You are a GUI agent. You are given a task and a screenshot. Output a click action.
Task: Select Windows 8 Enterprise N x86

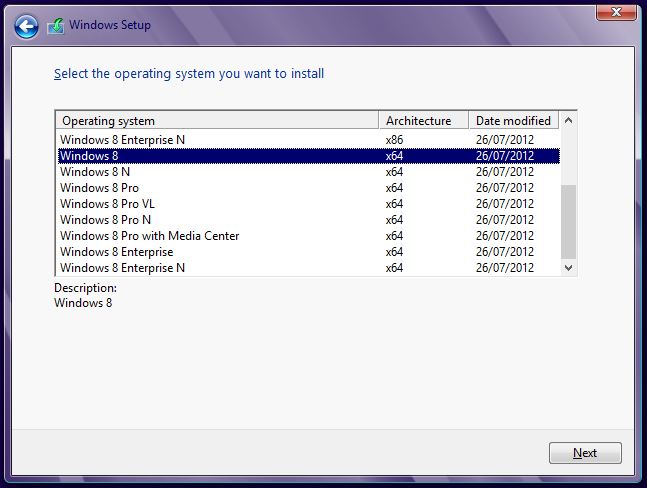[x=309, y=140]
